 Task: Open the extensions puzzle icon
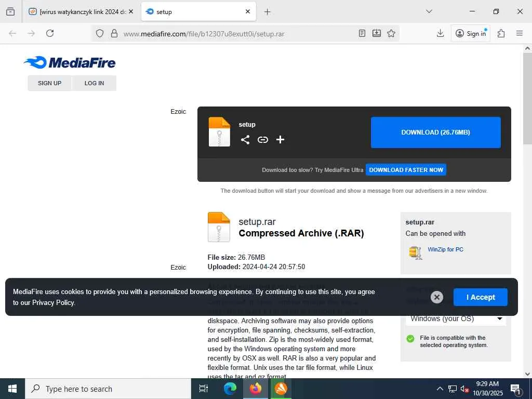point(501,33)
